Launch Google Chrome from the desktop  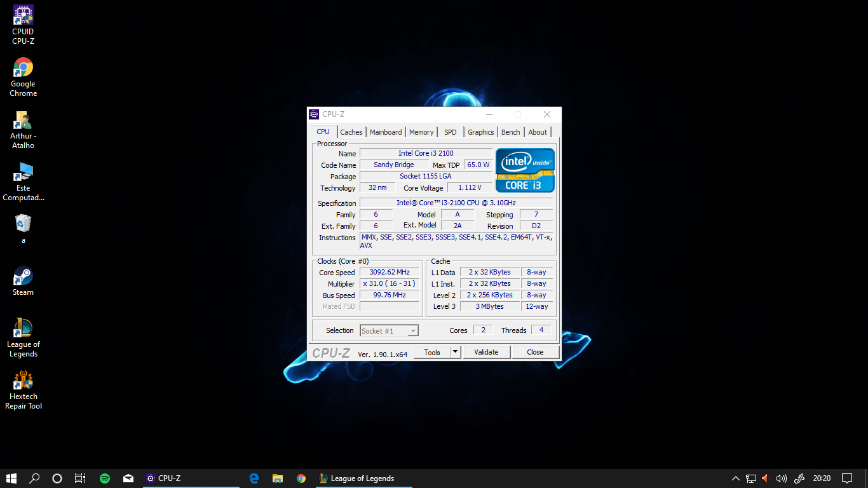pyautogui.click(x=24, y=78)
